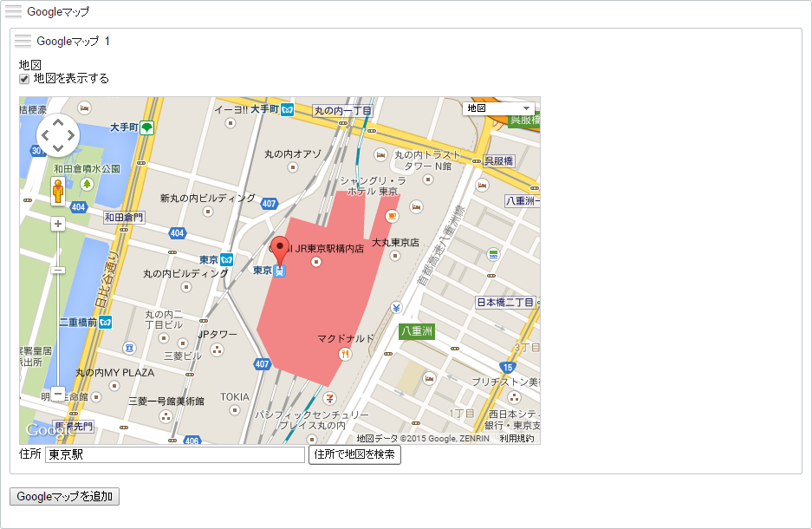Screen dimensions: 812x529
Task: Click the 7-Eleven store icon
Action: pyautogui.click(x=329, y=398)
